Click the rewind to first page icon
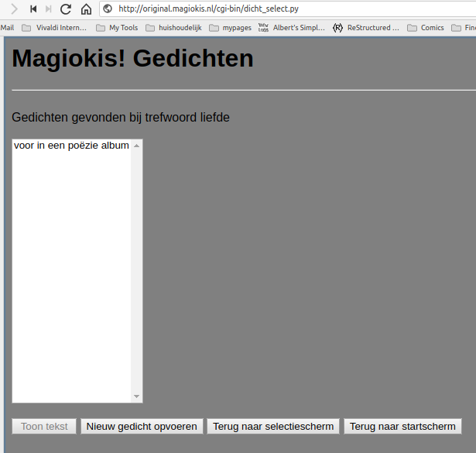The height and width of the screenshot is (453, 476). (x=33, y=9)
